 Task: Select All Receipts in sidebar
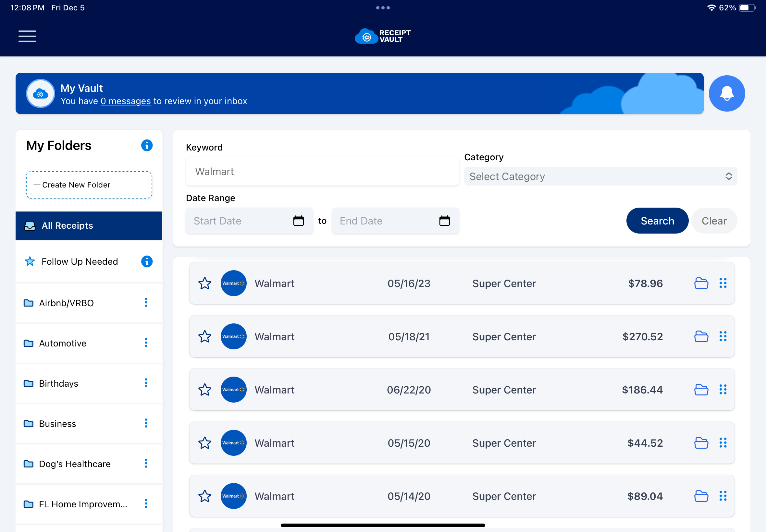coord(89,226)
